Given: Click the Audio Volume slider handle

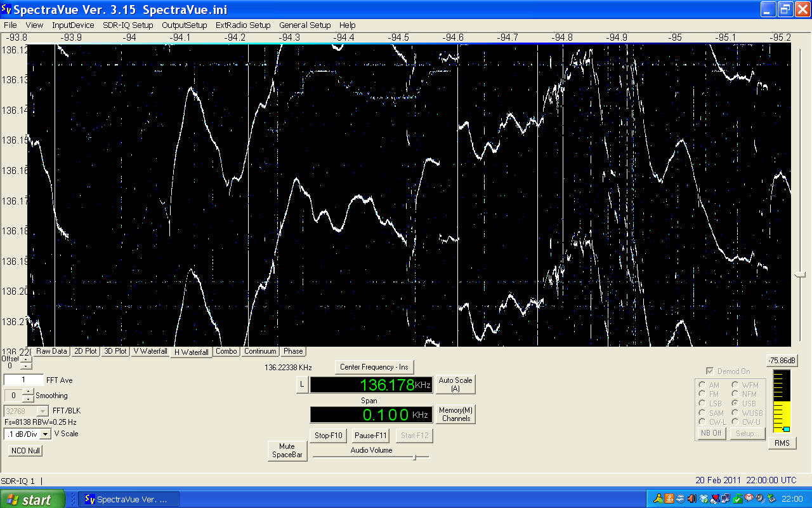Looking at the screenshot, I should click(x=414, y=457).
